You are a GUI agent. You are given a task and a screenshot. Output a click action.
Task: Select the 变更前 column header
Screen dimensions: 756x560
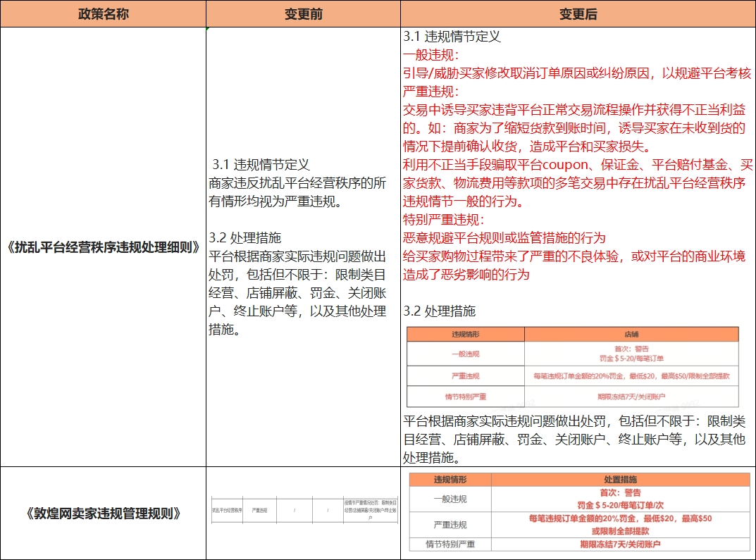(x=304, y=14)
